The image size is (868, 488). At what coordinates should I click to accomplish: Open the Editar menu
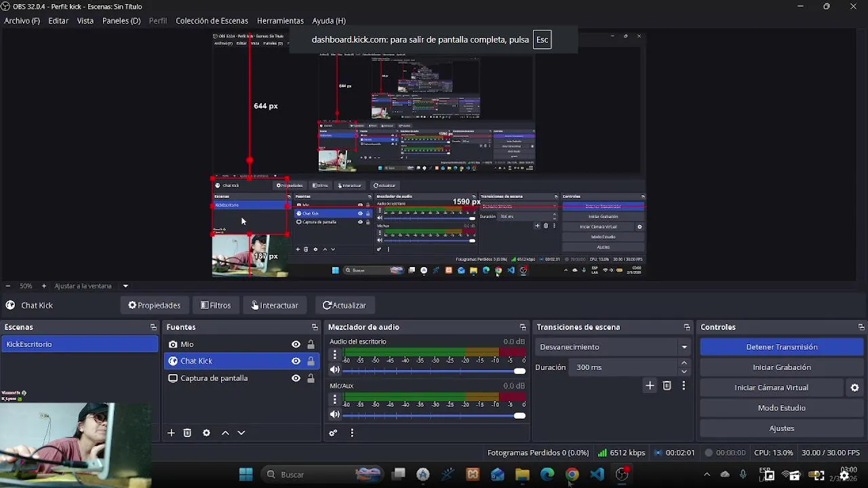pos(58,21)
